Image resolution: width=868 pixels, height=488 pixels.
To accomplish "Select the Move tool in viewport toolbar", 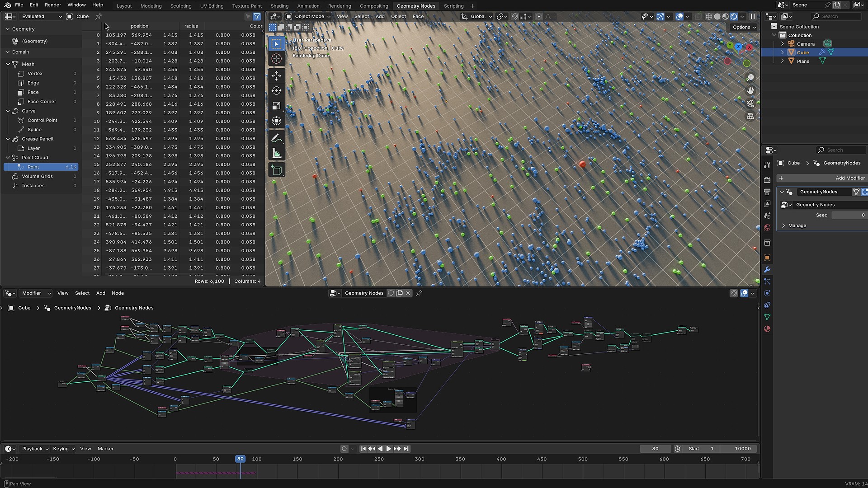I will [276, 75].
